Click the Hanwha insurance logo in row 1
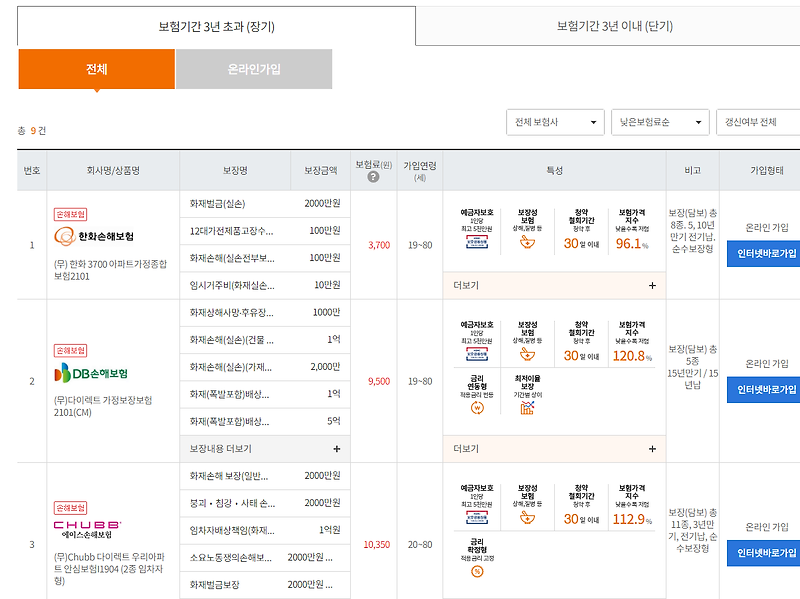Viewport: 800px width, 599px height. [x=94, y=236]
